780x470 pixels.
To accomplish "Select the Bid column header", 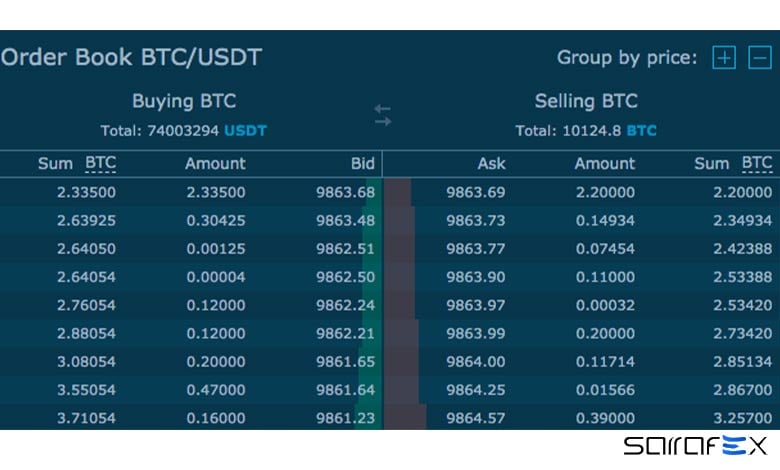I will (363, 163).
